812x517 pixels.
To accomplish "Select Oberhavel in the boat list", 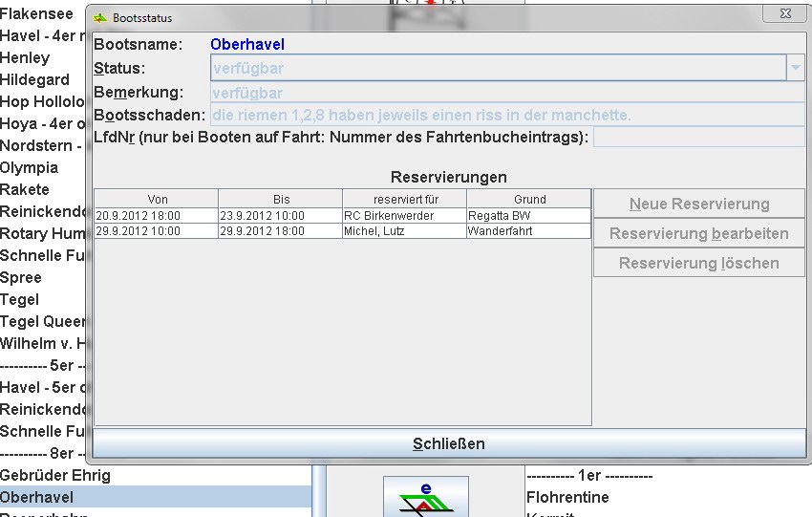I will tap(36, 497).
